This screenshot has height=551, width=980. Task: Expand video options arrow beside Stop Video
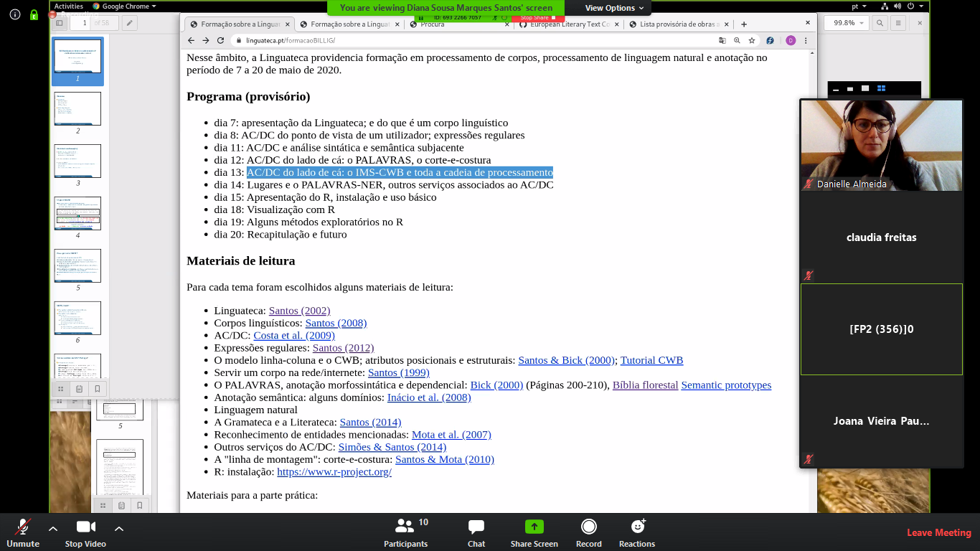(119, 529)
